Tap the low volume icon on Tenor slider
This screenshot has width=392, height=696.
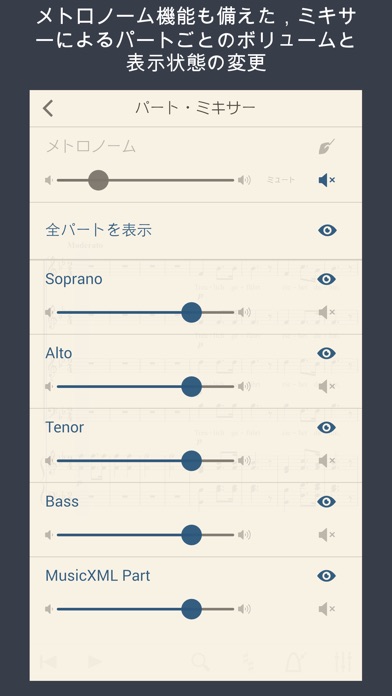click(x=49, y=461)
